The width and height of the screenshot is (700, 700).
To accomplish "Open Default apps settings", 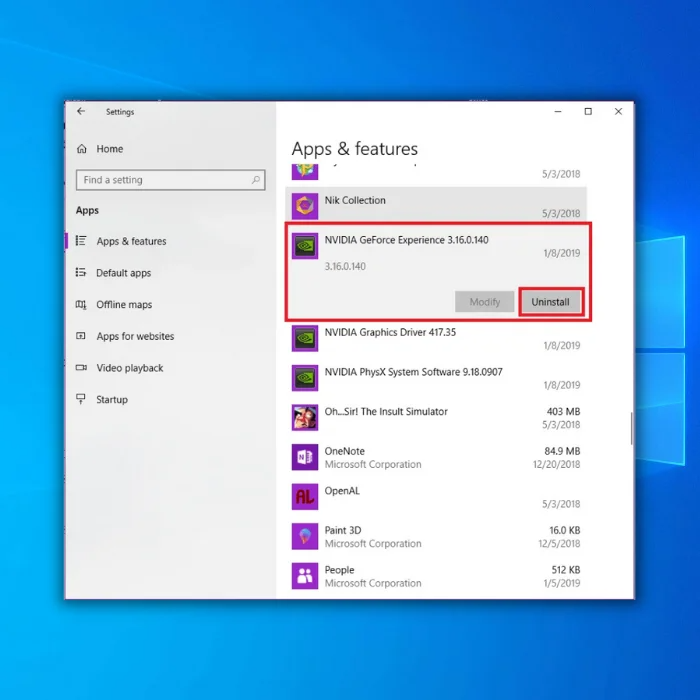I will point(124,273).
